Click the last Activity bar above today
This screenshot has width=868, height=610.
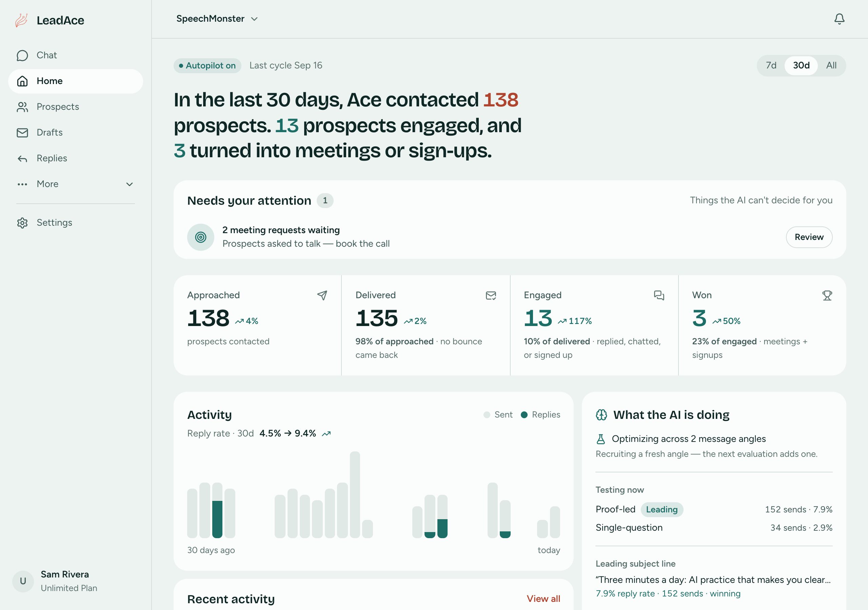coord(555,522)
